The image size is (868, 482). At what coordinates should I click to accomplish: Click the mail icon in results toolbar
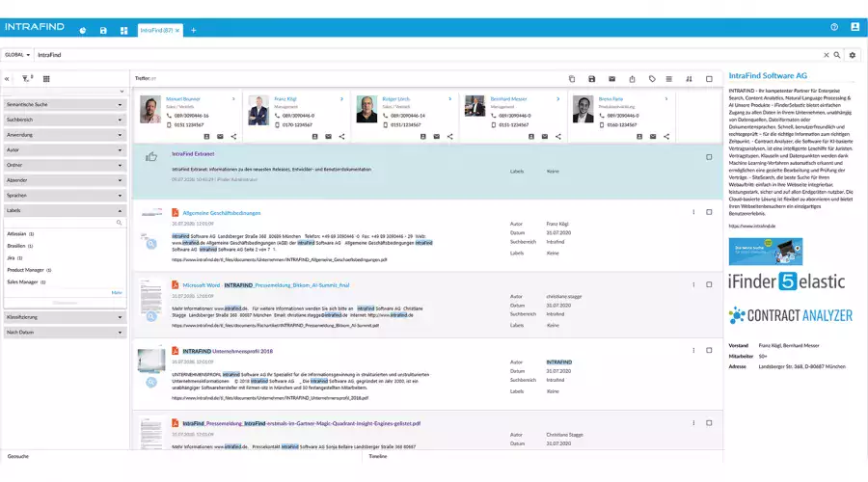coord(611,79)
